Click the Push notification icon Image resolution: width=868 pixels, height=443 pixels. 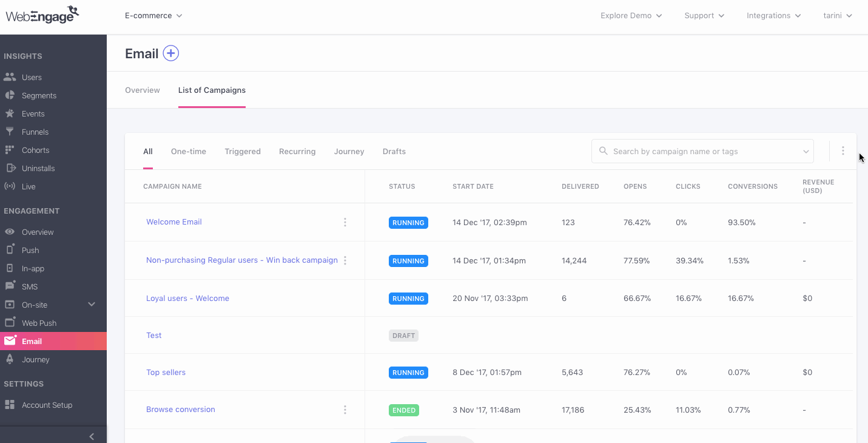click(x=10, y=249)
